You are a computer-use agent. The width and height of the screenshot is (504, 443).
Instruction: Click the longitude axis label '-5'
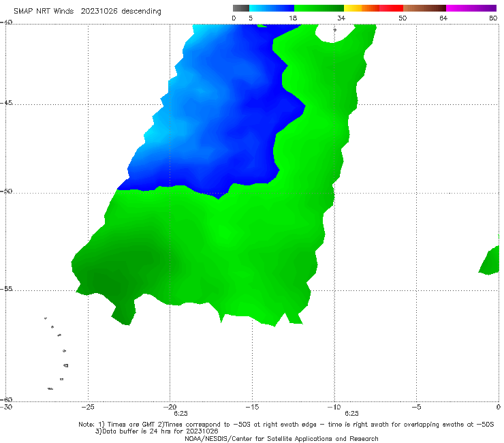pyautogui.click(x=416, y=407)
